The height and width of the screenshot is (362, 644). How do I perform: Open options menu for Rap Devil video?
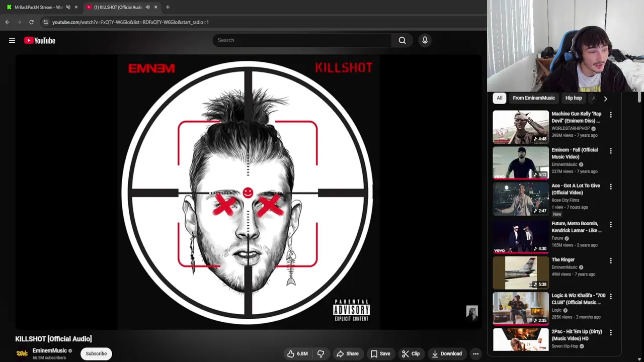[611, 115]
